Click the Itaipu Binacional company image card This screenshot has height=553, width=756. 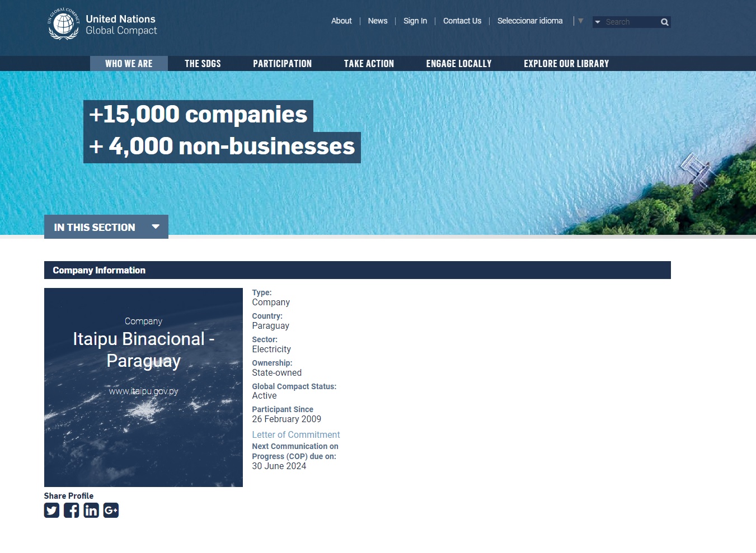[143, 387]
